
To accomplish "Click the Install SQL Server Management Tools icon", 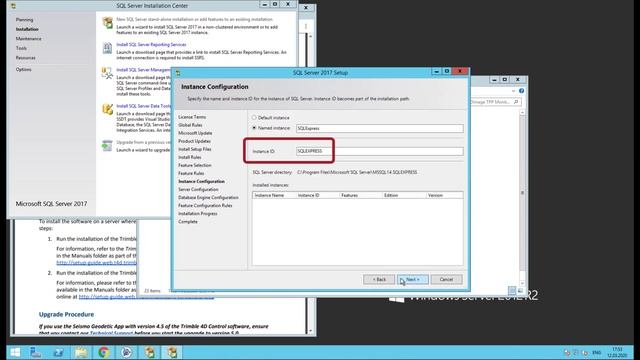I will [107, 73].
